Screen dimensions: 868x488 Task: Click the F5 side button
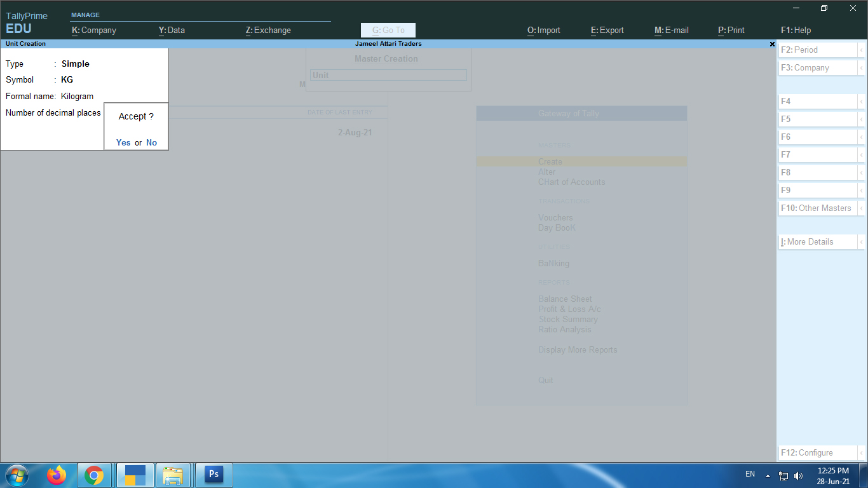(x=818, y=119)
